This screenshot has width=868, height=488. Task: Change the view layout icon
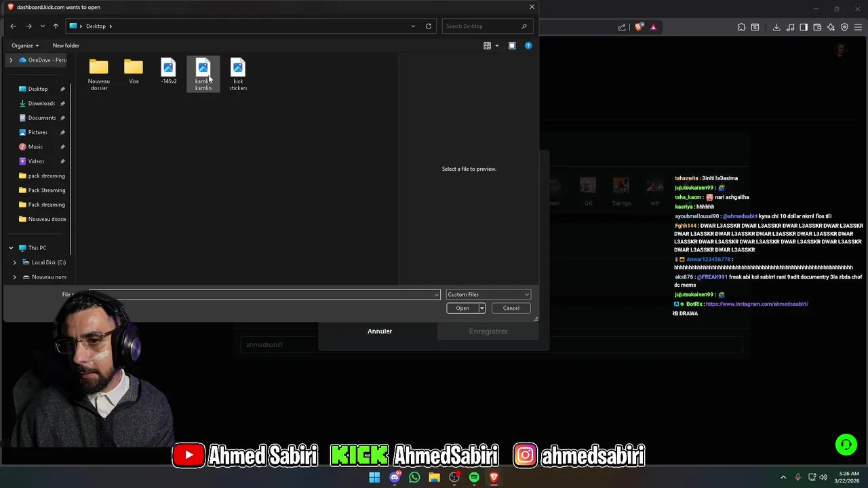click(x=487, y=45)
